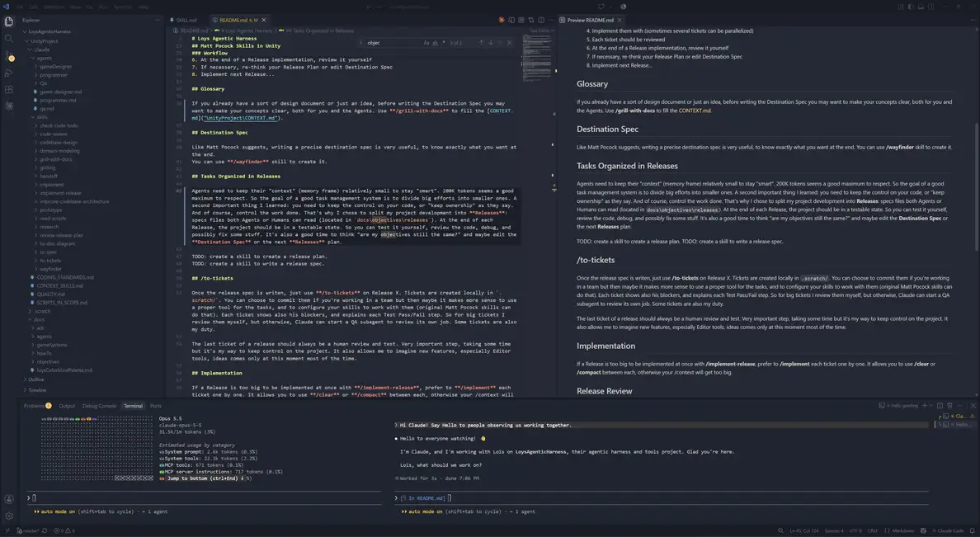
Task: Open new terminal launch profile dropdown
Action: point(931,406)
